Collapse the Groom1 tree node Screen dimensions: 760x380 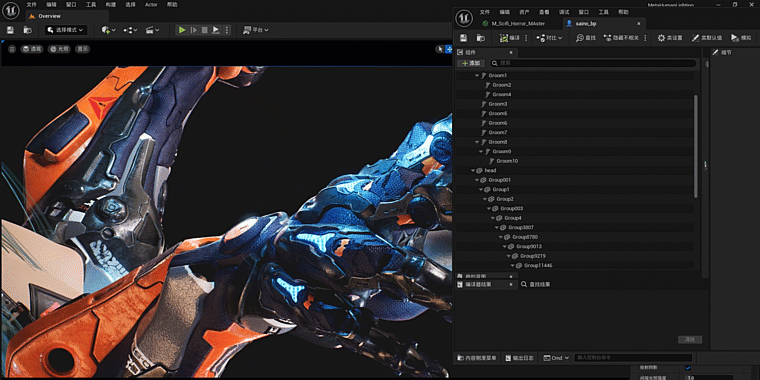pos(477,76)
